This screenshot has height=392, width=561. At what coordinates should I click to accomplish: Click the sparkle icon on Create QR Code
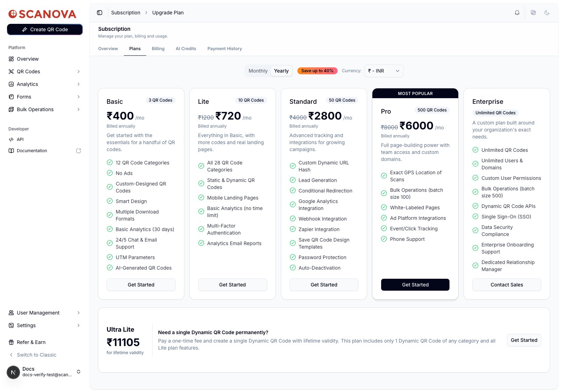[x=25, y=29]
